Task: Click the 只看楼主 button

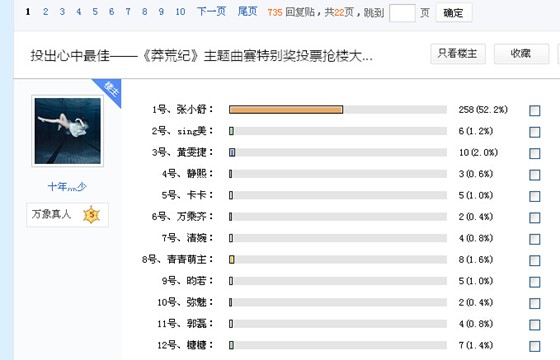Action: (x=458, y=54)
